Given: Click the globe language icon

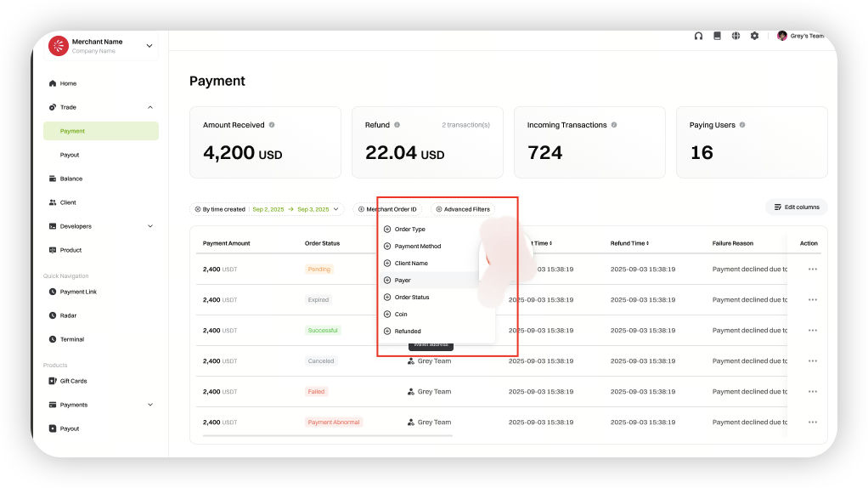Looking at the screenshot, I should 736,36.
